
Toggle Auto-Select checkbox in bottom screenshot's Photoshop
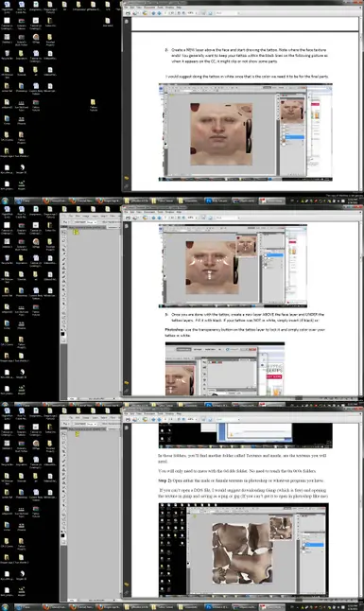72,424
